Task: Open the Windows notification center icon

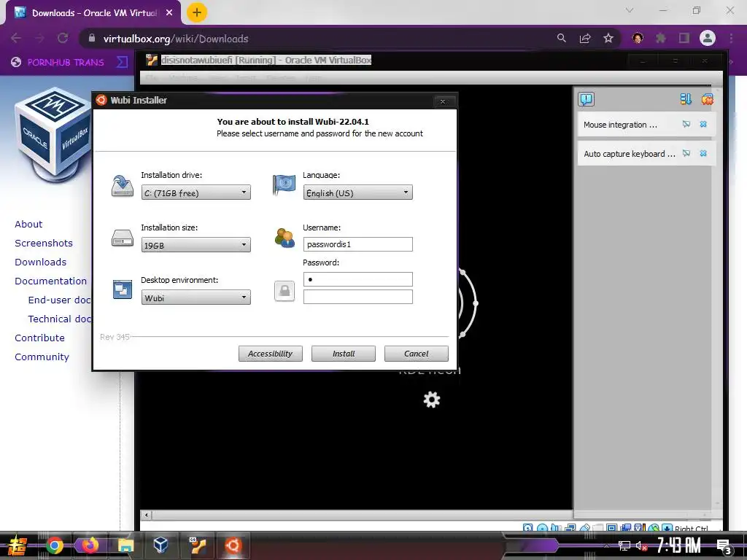Action: click(x=724, y=547)
